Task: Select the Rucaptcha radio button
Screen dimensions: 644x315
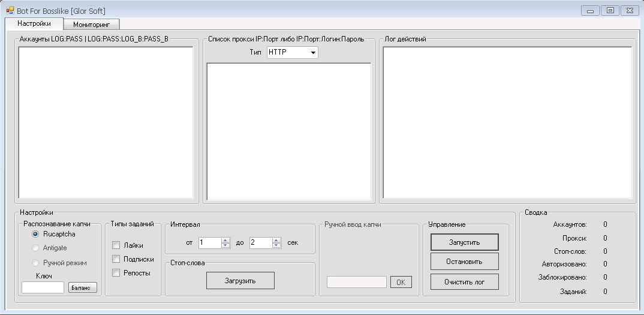Action: coord(35,234)
